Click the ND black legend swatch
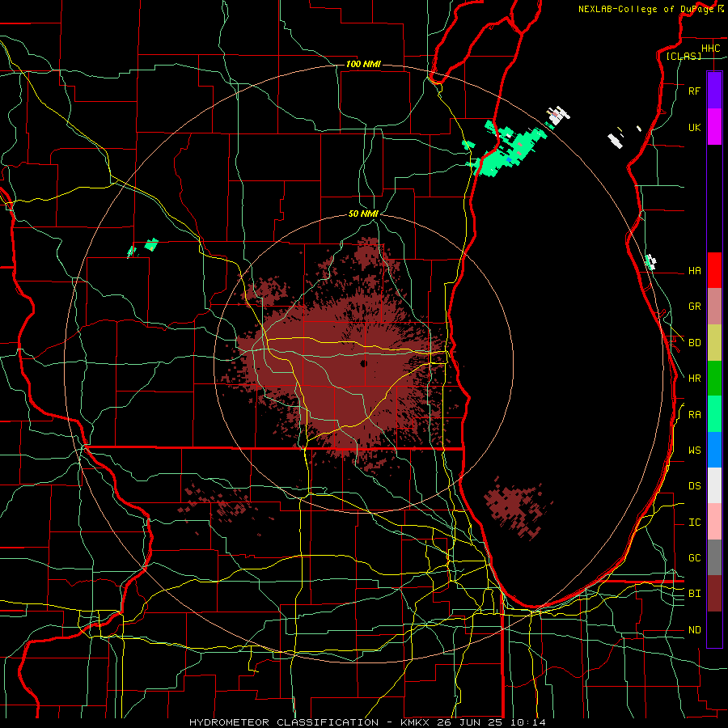Screen dimensions: 728x728 pyautogui.click(x=714, y=629)
